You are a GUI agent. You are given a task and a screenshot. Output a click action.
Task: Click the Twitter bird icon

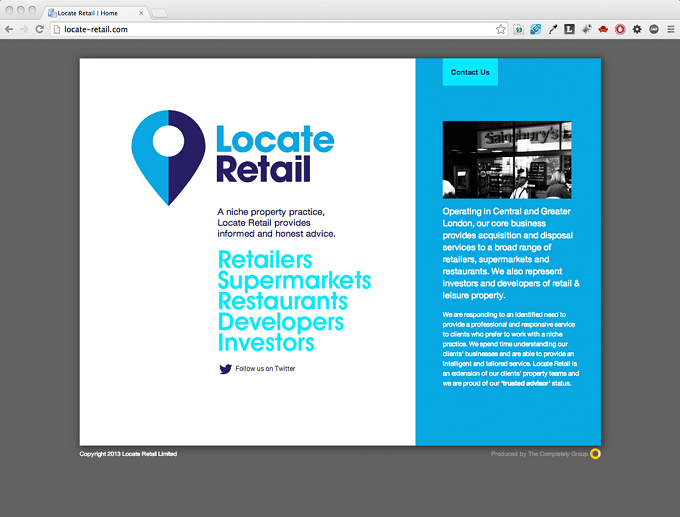226,369
